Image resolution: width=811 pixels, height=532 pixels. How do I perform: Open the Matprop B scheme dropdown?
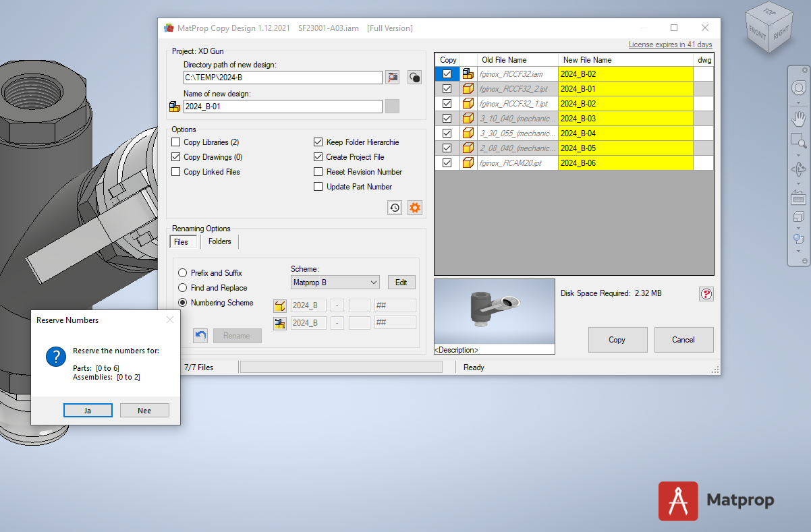(370, 282)
